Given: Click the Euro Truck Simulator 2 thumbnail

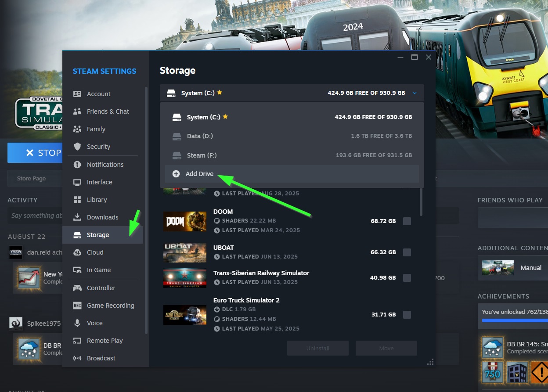Looking at the screenshot, I should (185, 315).
